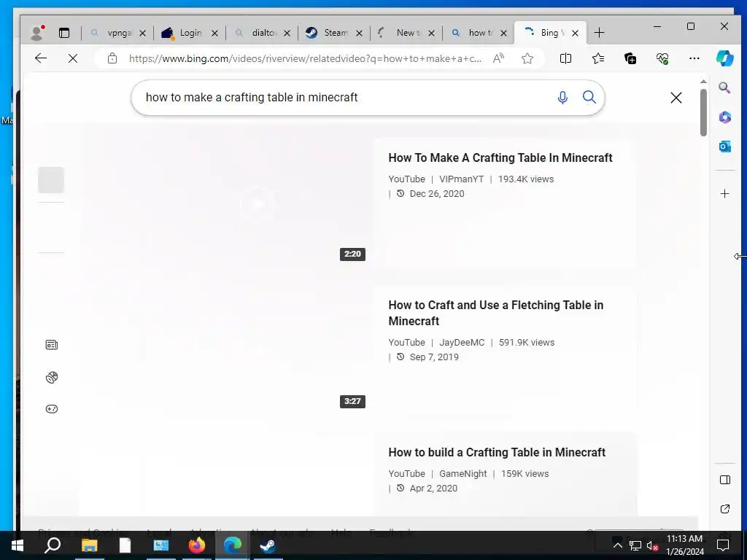Open the sports icon in left rail
This screenshot has height=560, width=747.
point(52,377)
